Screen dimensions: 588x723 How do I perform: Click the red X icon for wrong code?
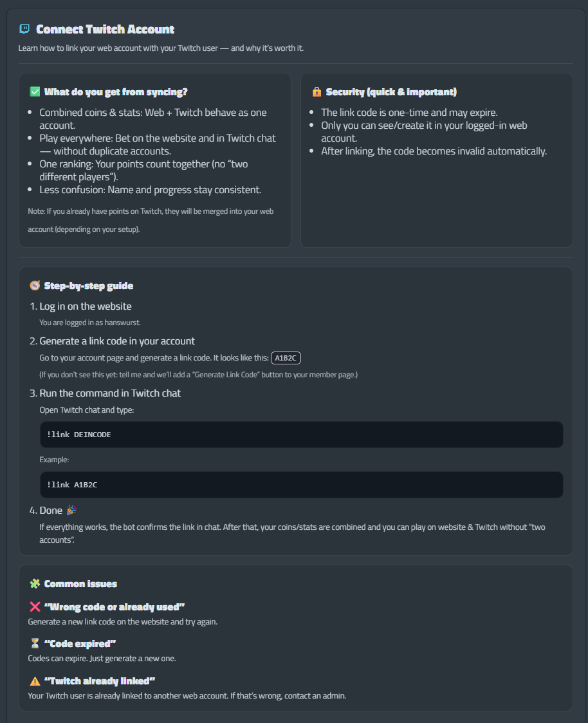[35, 607]
